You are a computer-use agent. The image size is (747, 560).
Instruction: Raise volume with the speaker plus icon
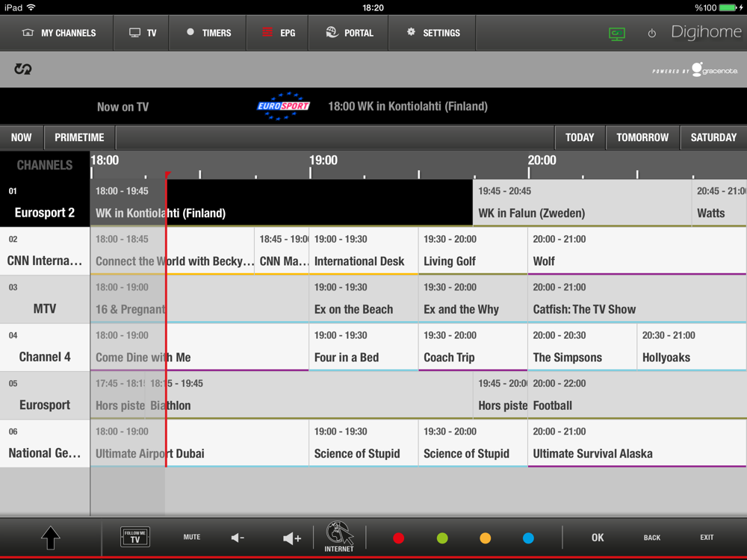291,538
